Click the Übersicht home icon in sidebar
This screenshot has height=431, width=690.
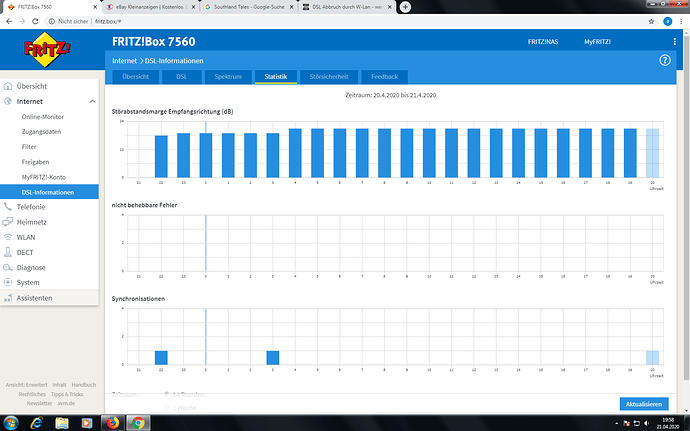pyautogui.click(x=7, y=86)
